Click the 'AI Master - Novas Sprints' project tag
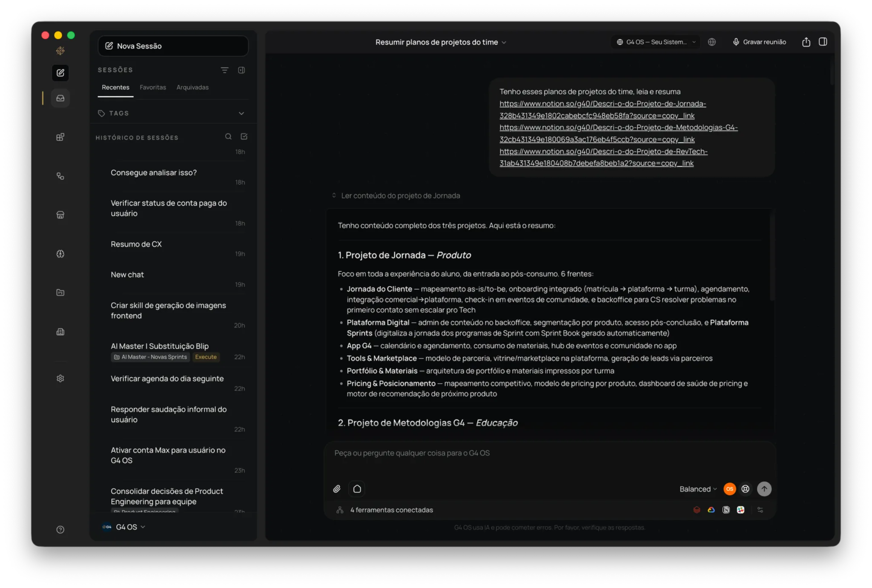 click(150, 357)
